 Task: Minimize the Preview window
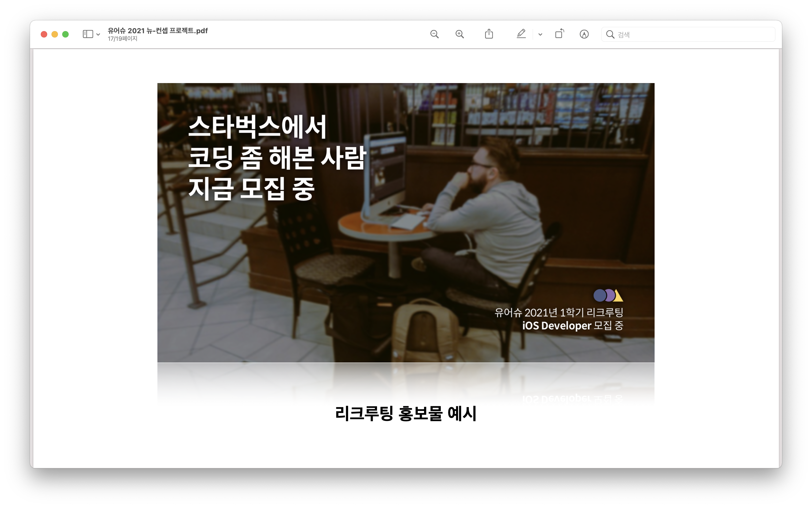[55, 34]
